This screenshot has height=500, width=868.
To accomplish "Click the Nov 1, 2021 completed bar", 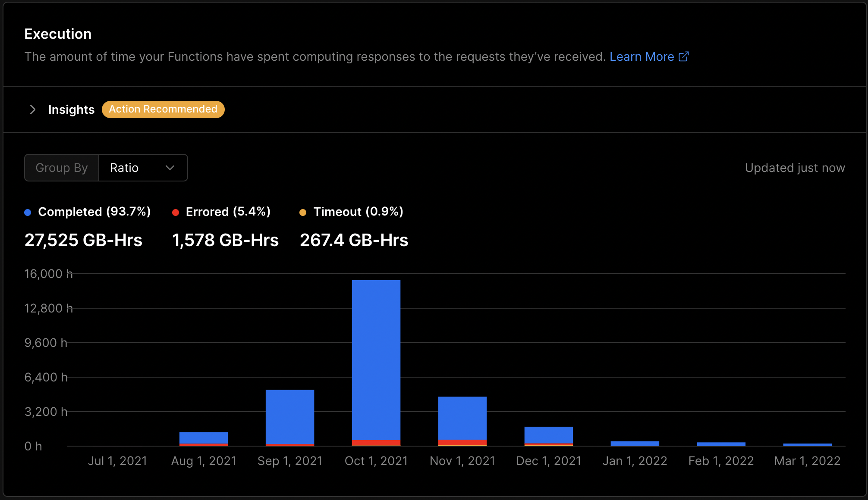I will pos(462,417).
